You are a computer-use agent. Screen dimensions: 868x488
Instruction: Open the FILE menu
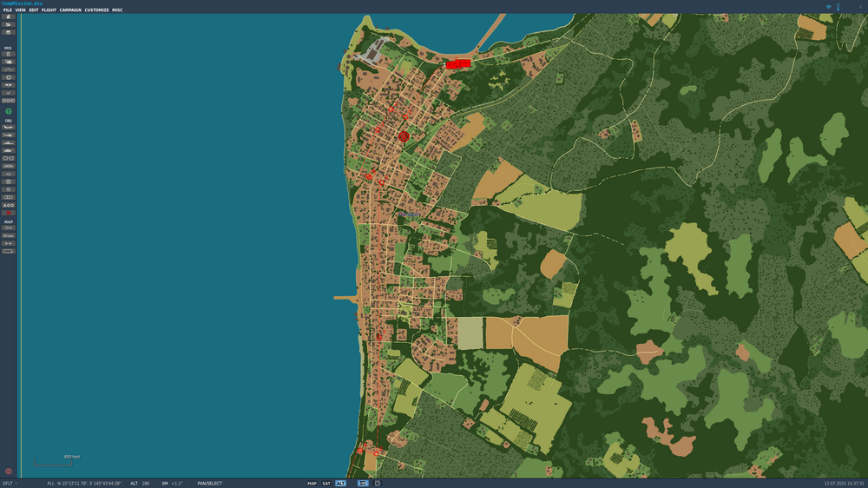click(x=7, y=10)
